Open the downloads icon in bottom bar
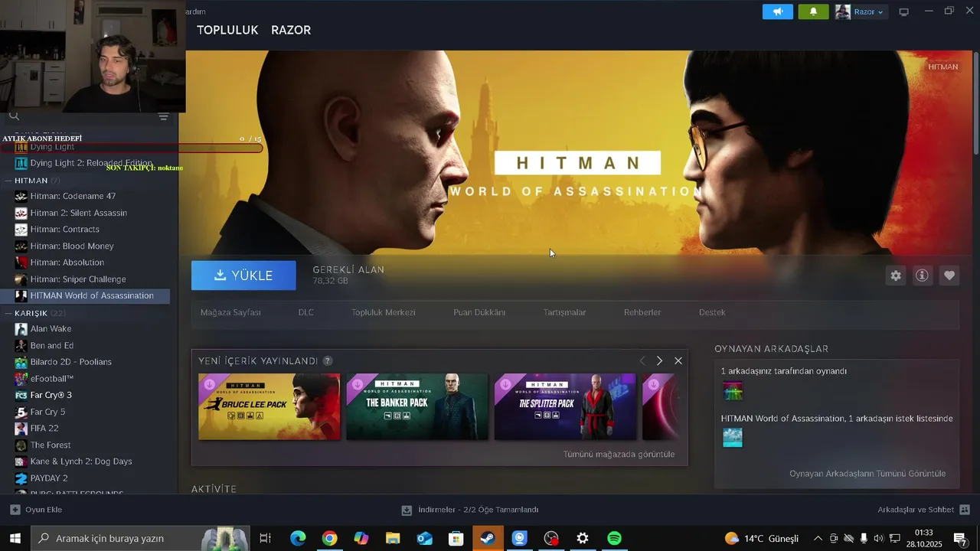Image resolution: width=980 pixels, height=551 pixels. [x=407, y=510]
